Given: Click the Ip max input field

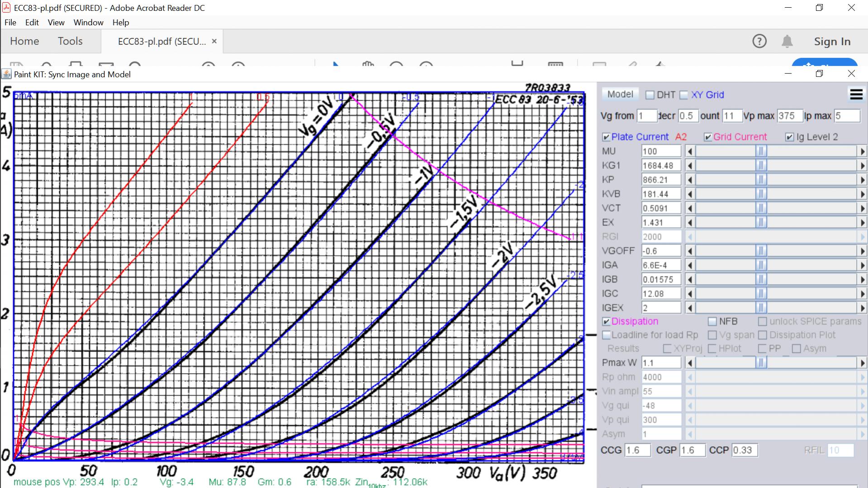Looking at the screenshot, I should tap(847, 116).
